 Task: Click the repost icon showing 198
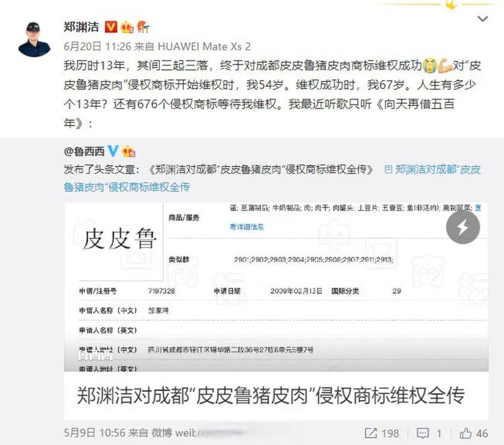(382, 433)
